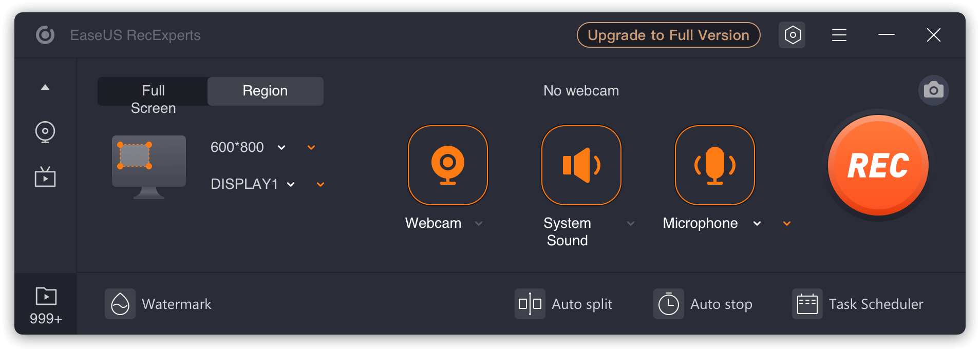The width and height of the screenshot is (980, 351).
Task: Toggle the Webcam button
Action: (x=447, y=165)
